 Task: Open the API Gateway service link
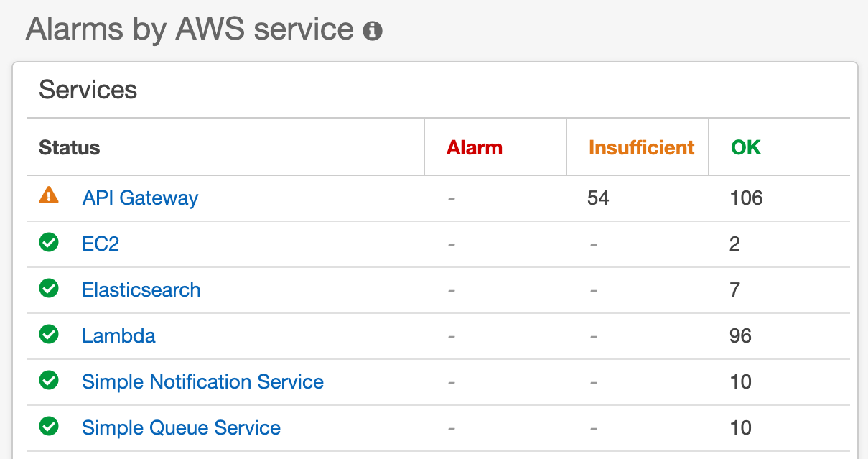click(x=140, y=198)
